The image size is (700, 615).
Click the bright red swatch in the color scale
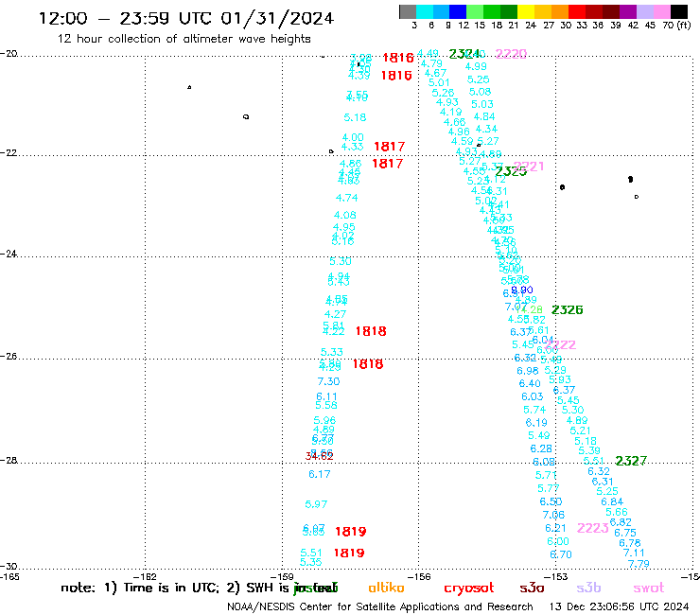click(577, 11)
